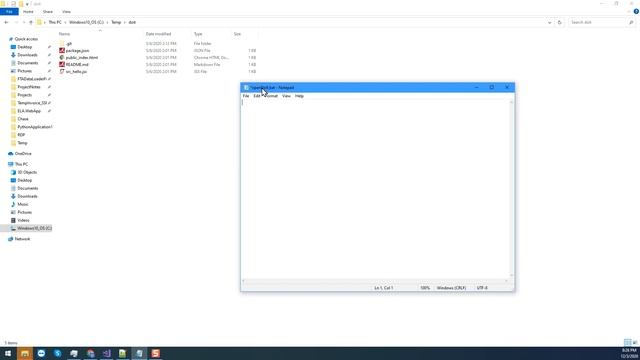Click the Up one level arrow
This screenshot has width=640, height=360.
click(x=31, y=22)
